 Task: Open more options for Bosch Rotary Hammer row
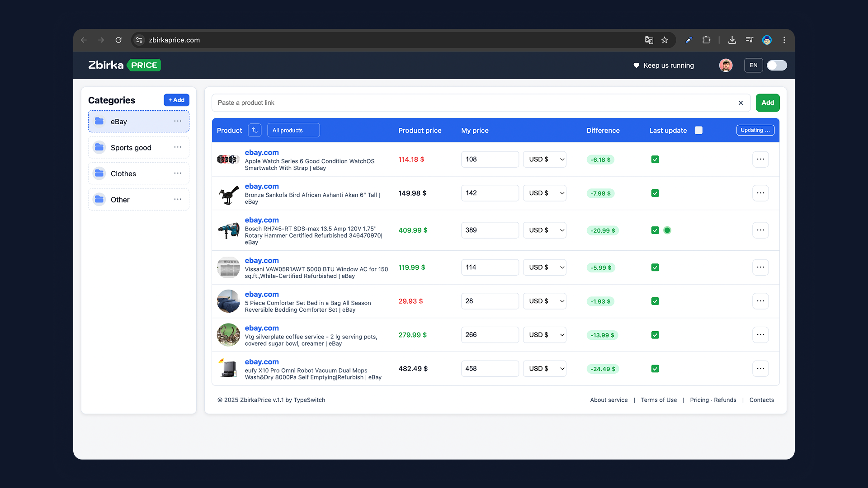(x=760, y=230)
